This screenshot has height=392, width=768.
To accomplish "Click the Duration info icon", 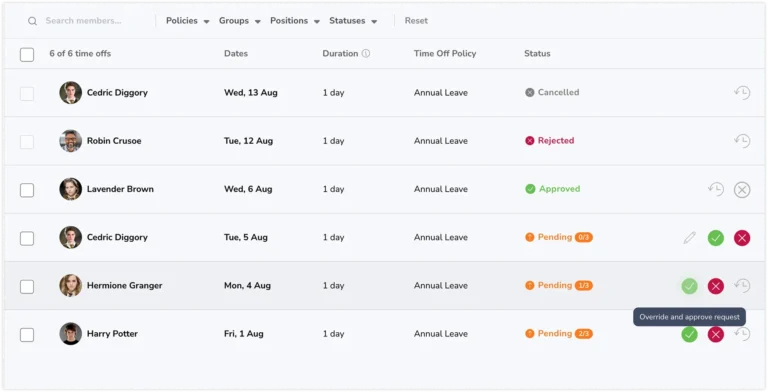I will [x=366, y=54].
